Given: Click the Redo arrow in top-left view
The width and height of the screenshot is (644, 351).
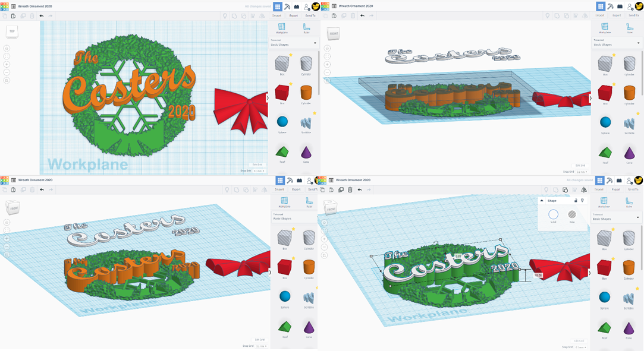Looking at the screenshot, I should pyautogui.click(x=51, y=16).
